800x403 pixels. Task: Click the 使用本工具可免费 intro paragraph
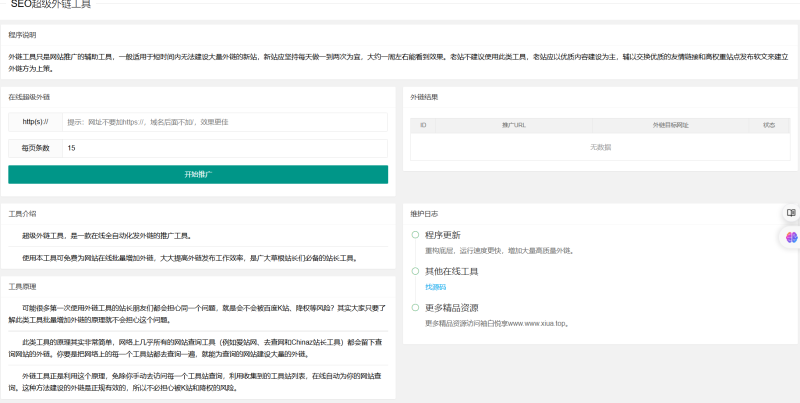tap(191, 258)
